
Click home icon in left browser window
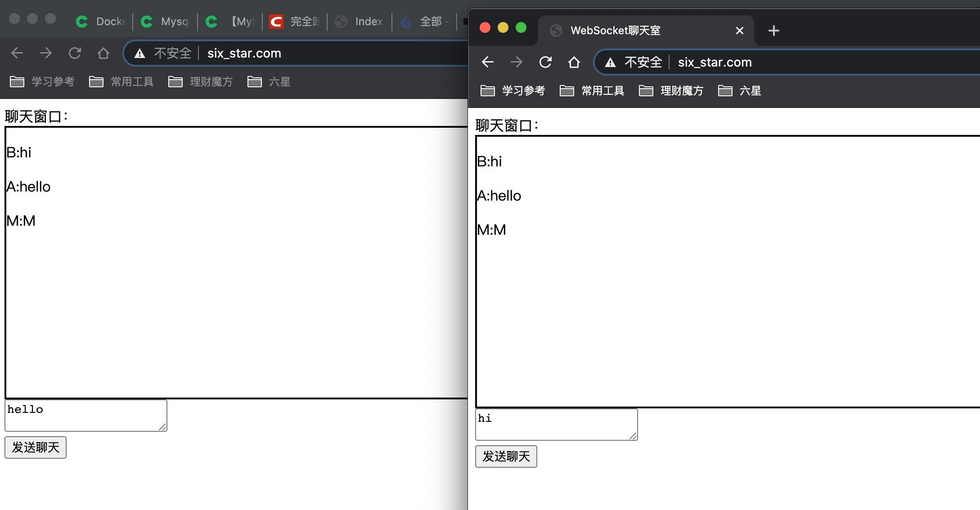pos(103,53)
